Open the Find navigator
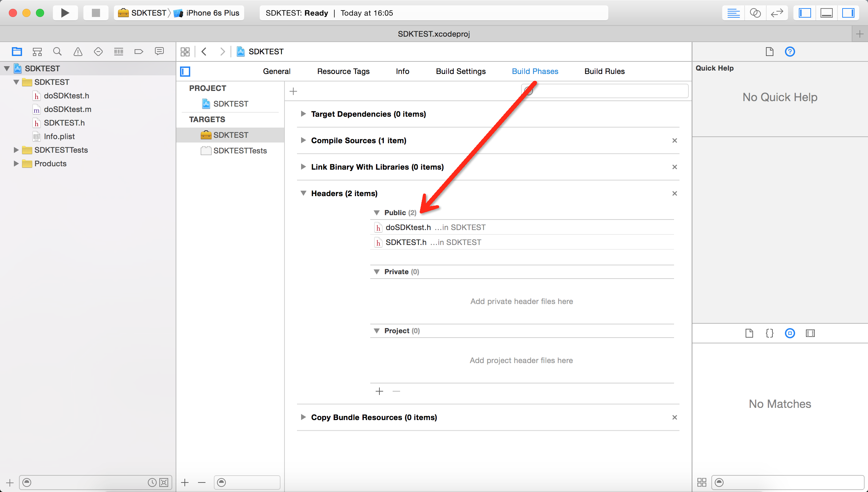The height and width of the screenshot is (492, 868). 58,52
